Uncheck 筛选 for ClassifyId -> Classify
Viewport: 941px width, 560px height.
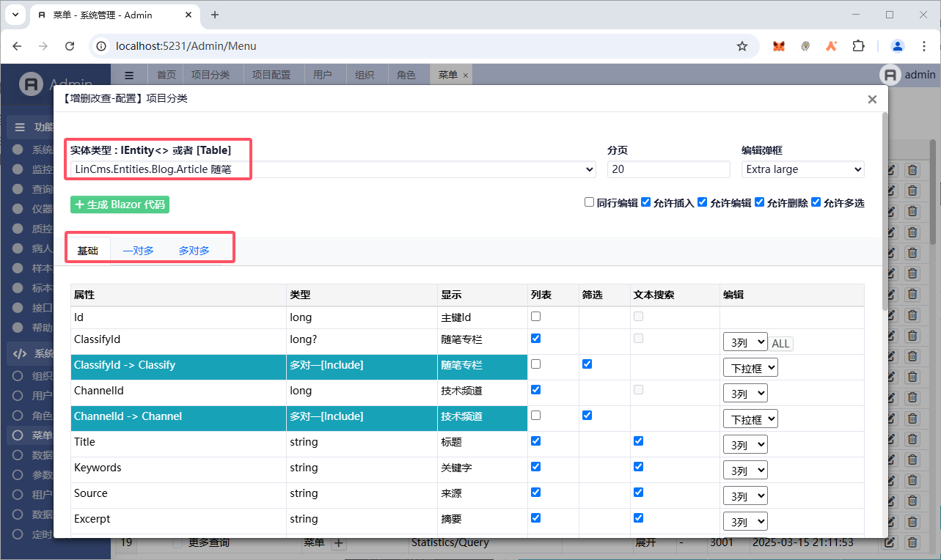[x=587, y=364]
